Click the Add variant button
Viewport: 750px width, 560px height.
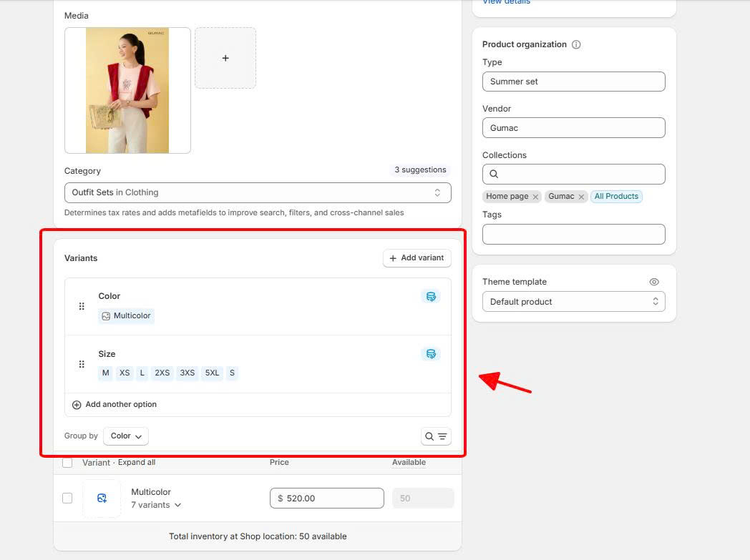tap(417, 257)
